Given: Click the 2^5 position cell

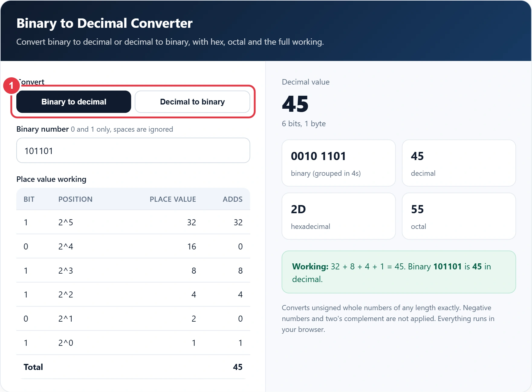Looking at the screenshot, I should (66, 222).
